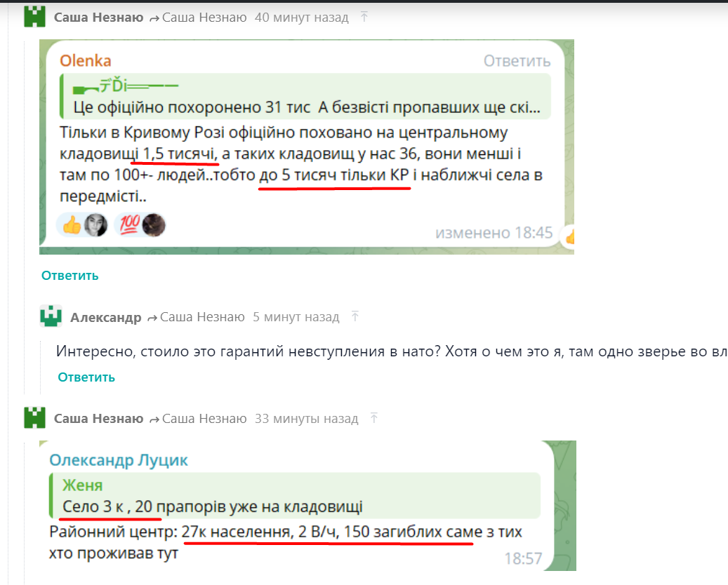Open the timestamp "33 минуты назад"
The width and height of the screenshot is (728, 585).
click(x=306, y=419)
